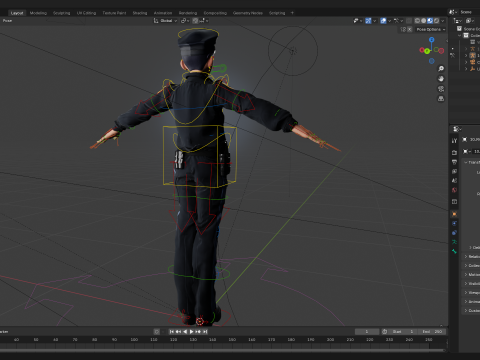480x360 pixels.
Task: Expand the selected armature item in outliner
Action: 466,56
